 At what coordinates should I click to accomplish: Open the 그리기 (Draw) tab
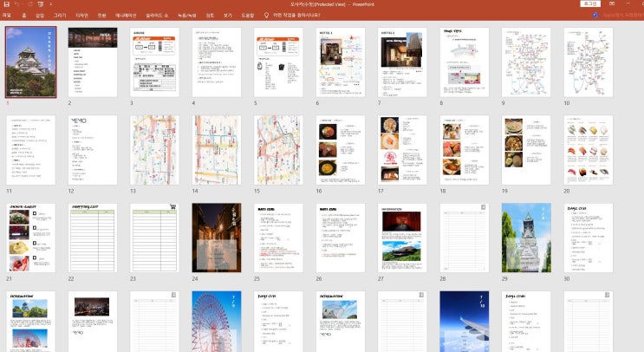60,16
